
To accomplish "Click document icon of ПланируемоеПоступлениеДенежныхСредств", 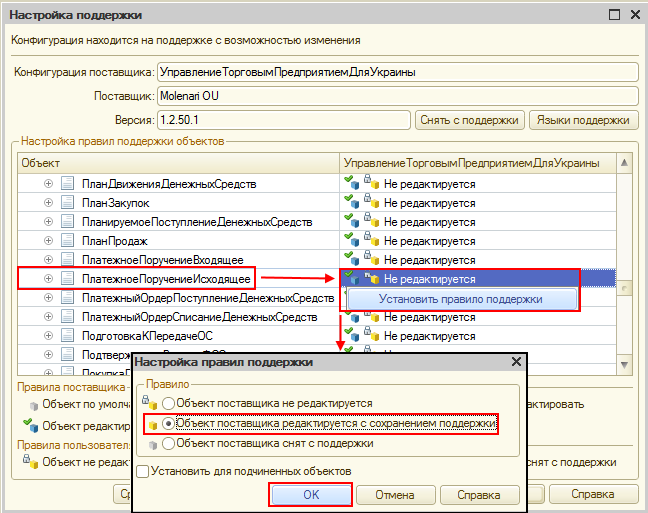I will coord(67,221).
